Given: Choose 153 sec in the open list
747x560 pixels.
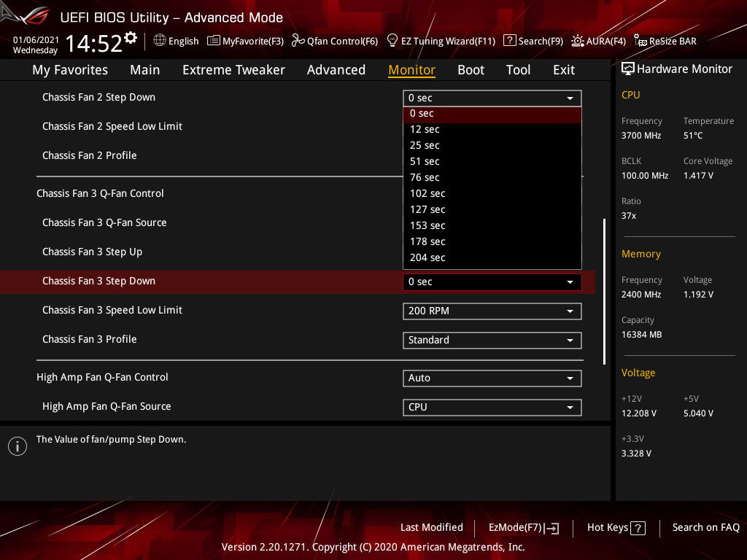Looking at the screenshot, I should click(x=492, y=226).
